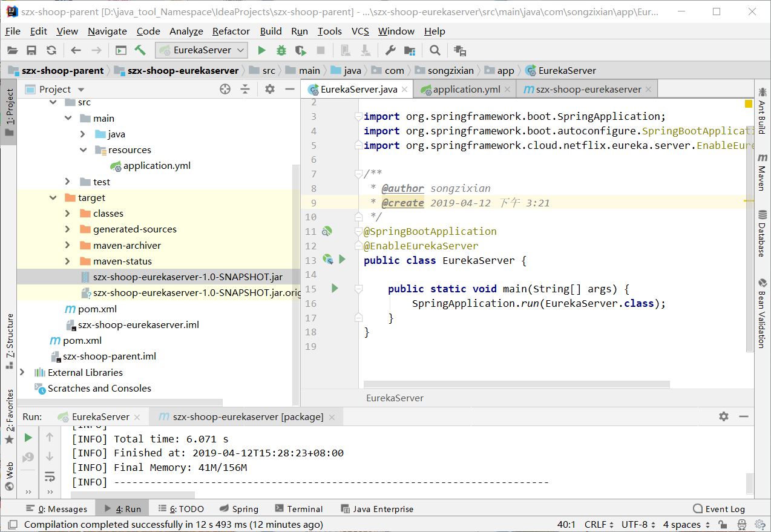Open the File menu
Screen dimensions: 771x532
point(13,31)
